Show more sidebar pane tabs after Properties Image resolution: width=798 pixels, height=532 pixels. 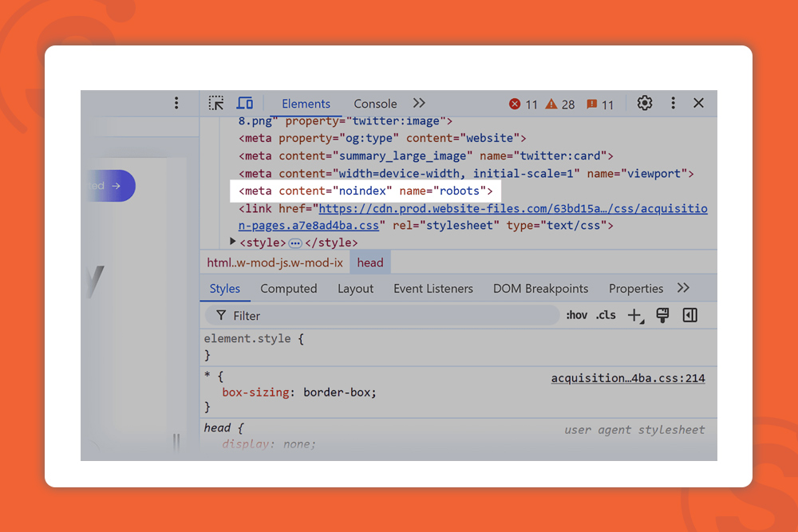click(683, 288)
